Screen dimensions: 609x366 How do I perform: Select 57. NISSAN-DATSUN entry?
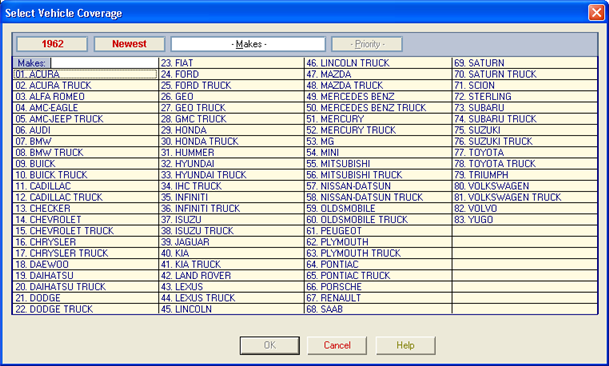pyautogui.click(x=378, y=186)
